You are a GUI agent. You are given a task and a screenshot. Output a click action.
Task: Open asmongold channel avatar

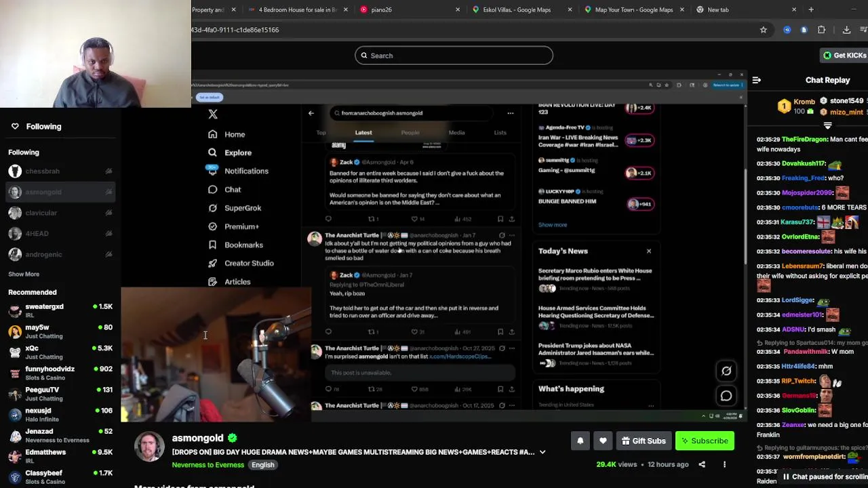[x=149, y=447]
